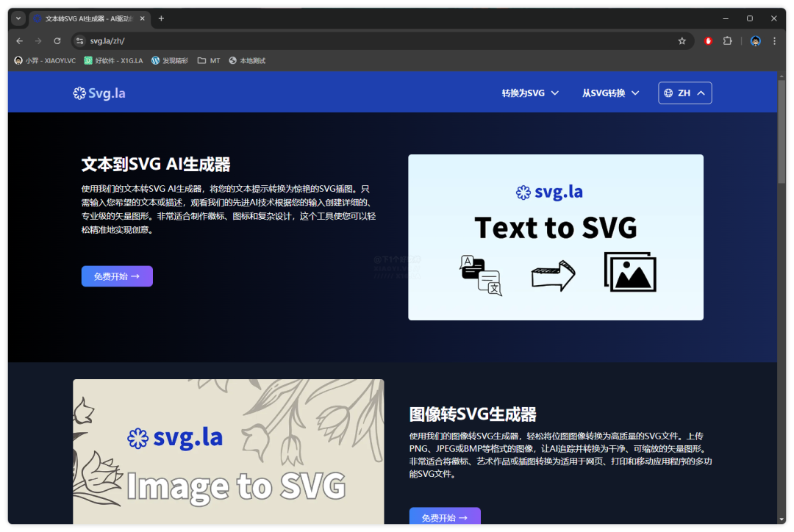Click 免费开始 under 图像转SVG生成器
Viewport: 794px width, 532px height.
[x=445, y=516]
